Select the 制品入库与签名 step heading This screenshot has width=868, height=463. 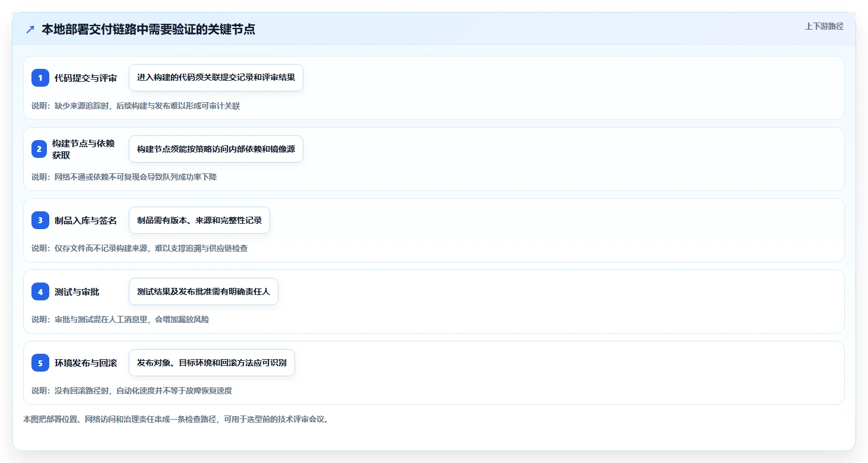pos(85,220)
